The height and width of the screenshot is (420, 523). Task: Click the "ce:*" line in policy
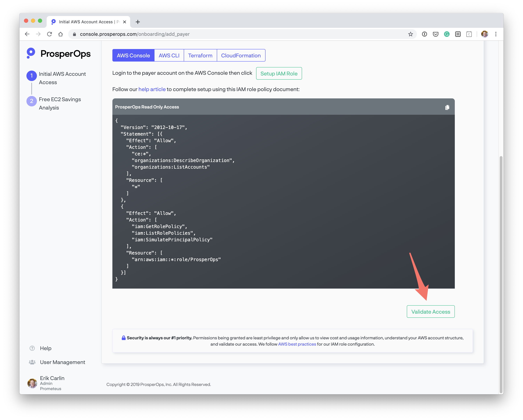click(141, 154)
